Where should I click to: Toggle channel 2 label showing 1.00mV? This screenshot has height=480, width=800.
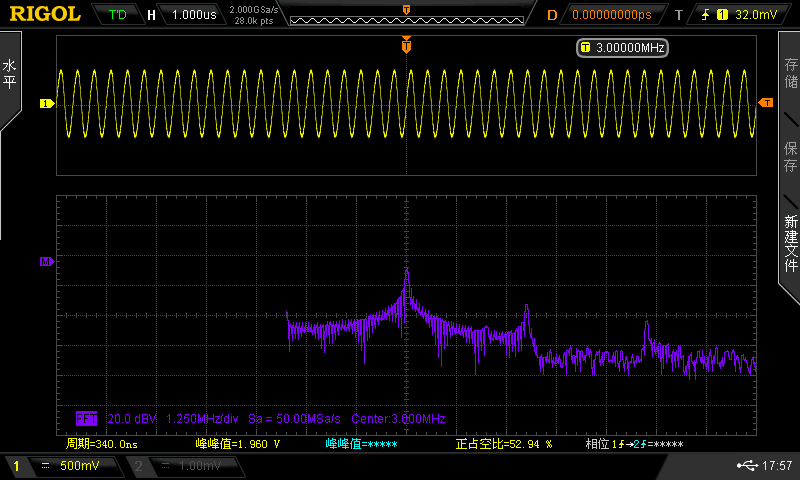(x=184, y=466)
